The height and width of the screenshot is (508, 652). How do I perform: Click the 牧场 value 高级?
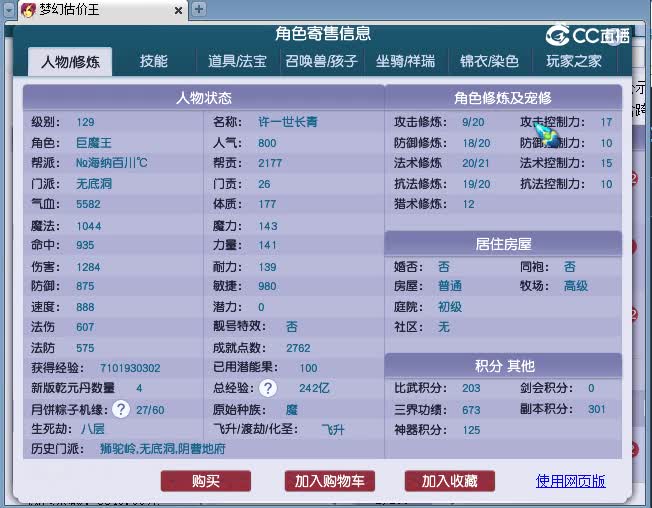point(576,286)
